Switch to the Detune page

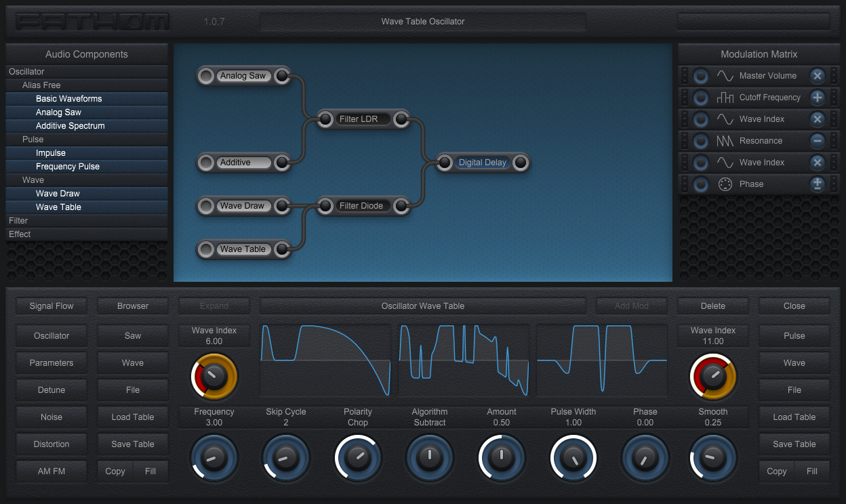click(52, 390)
